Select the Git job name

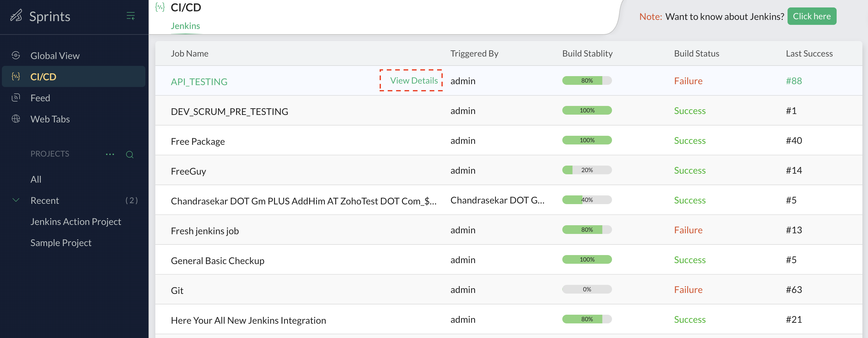tap(177, 290)
